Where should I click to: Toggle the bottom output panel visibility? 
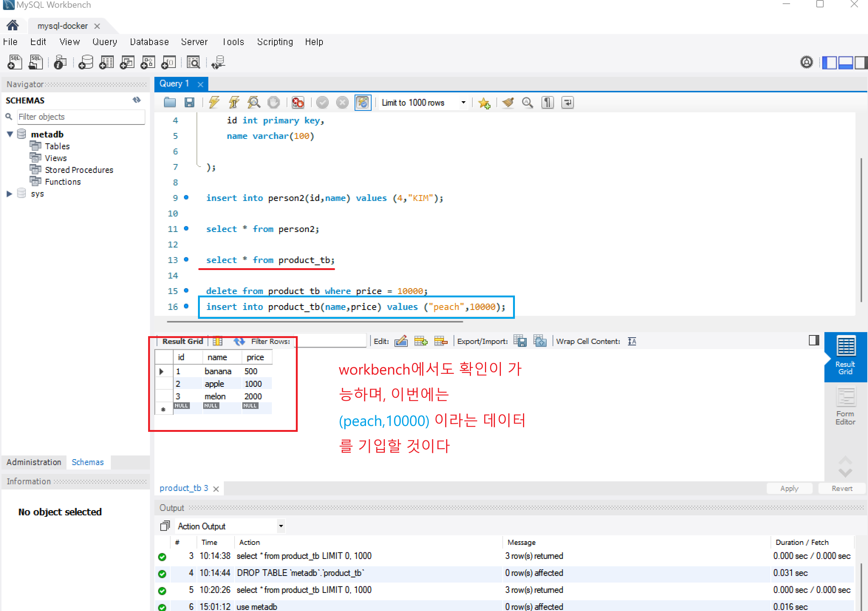coord(845,62)
